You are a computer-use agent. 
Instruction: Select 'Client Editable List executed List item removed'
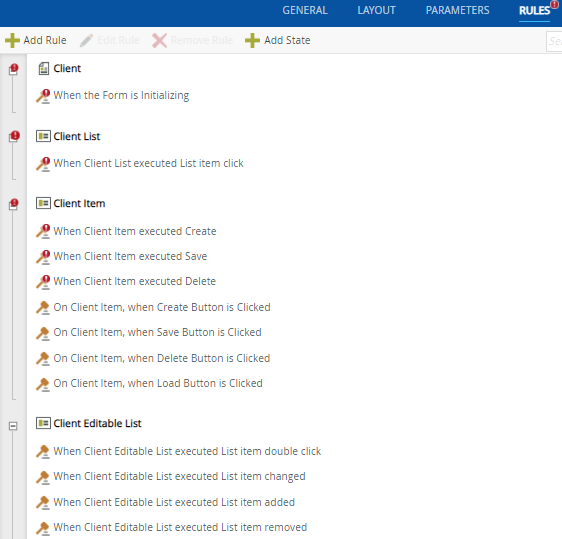[180, 527]
